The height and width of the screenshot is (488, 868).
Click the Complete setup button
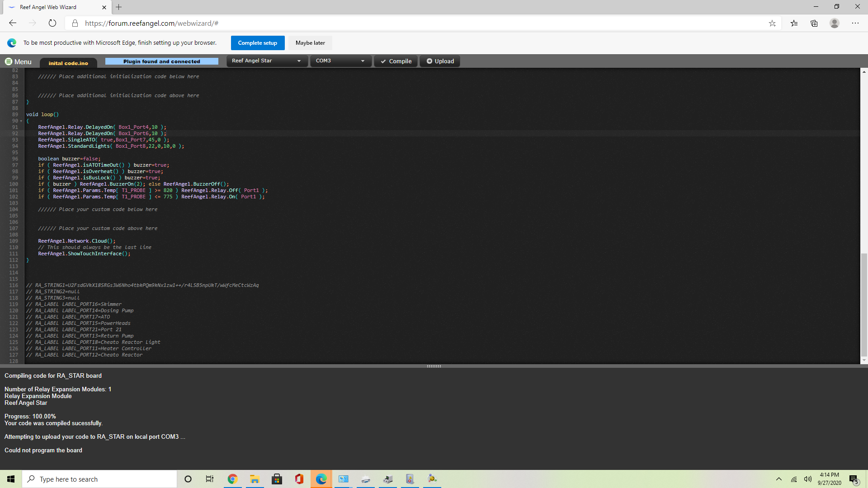tap(257, 43)
